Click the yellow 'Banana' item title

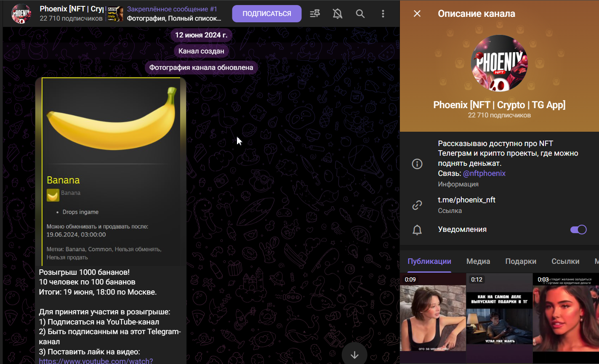pyautogui.click(x=63, y=180)
